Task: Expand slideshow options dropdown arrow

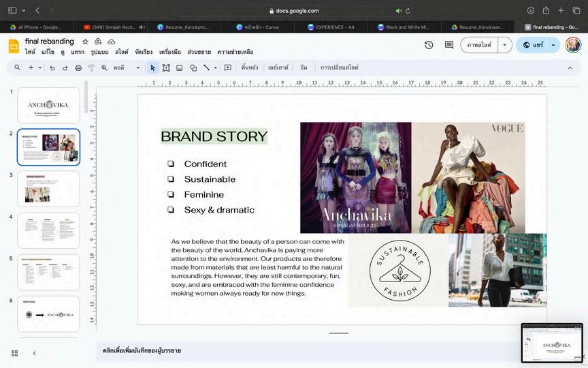Action: point(505,45)
